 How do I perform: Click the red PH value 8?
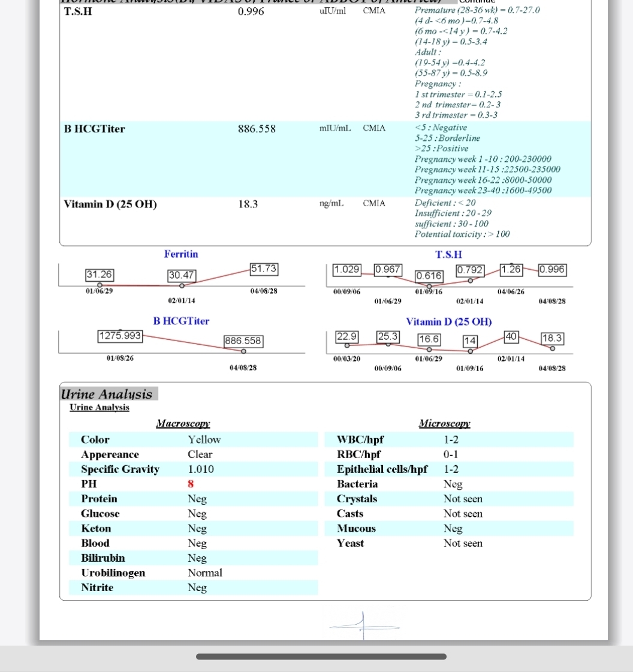pyautogui.click(x=191, y=484)
